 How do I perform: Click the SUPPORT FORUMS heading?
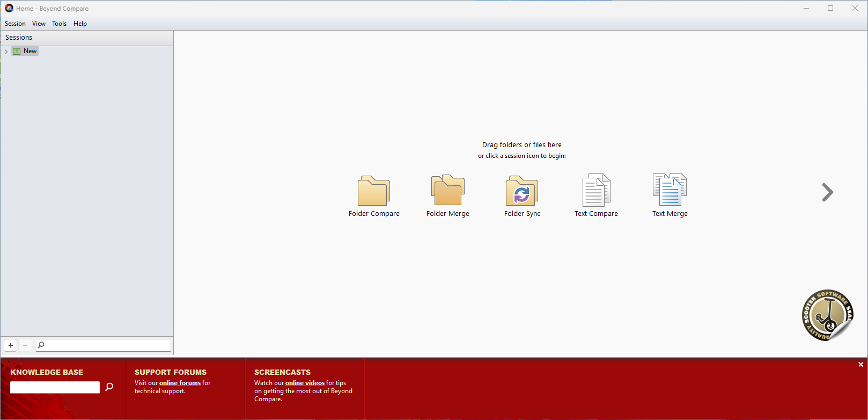(171, 372)
